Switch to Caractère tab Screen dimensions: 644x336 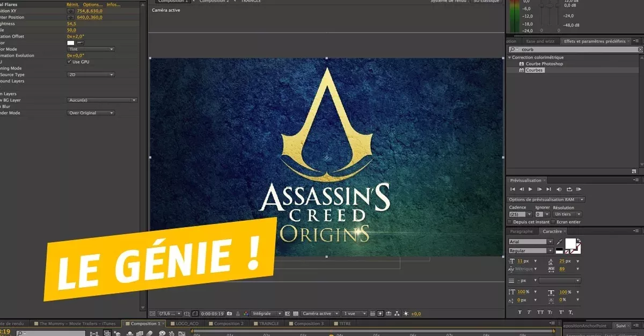point(552,232)
